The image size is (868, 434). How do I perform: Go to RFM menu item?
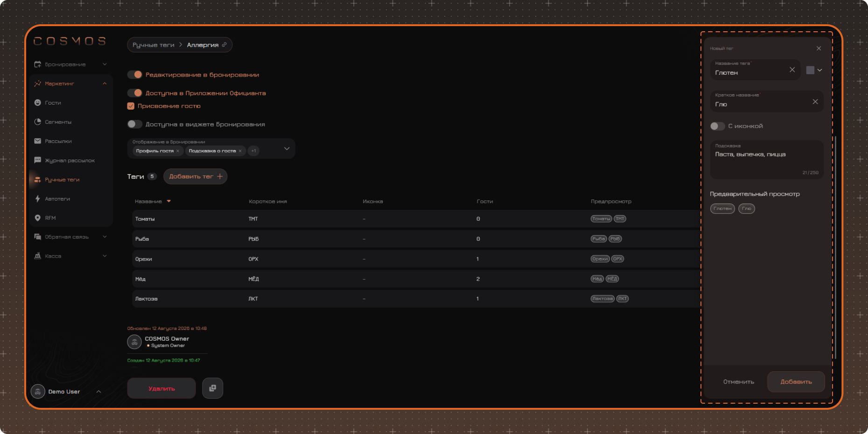point(50,218)
